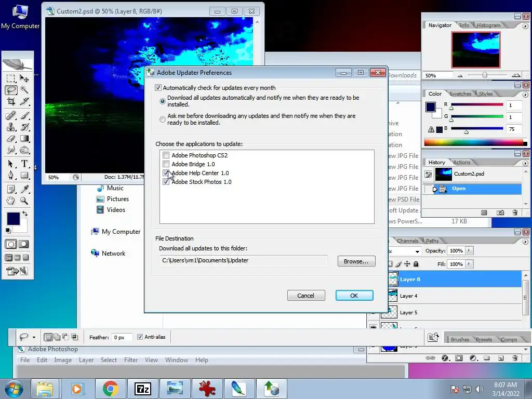The height and width of the screenshot is (399, 532).
Task: Select the Gradient tool
Action: 24,138
